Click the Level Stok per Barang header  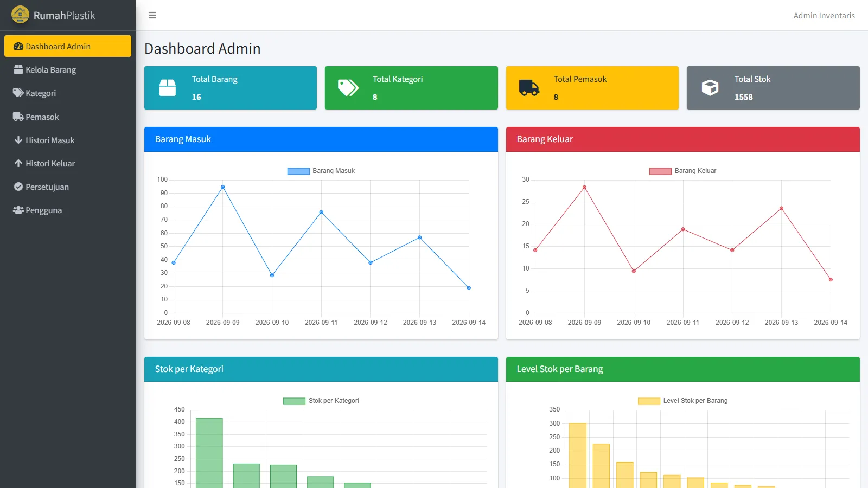[682, 369]
